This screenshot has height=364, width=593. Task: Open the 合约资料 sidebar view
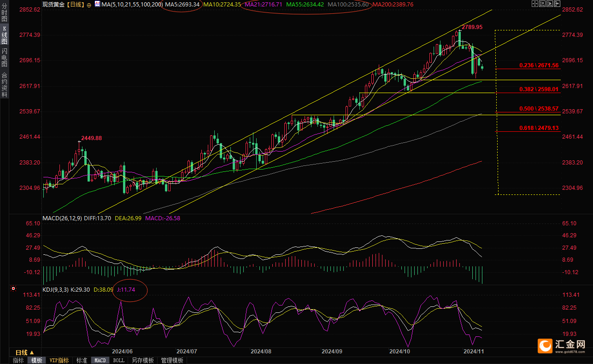[x=4, y=84]
